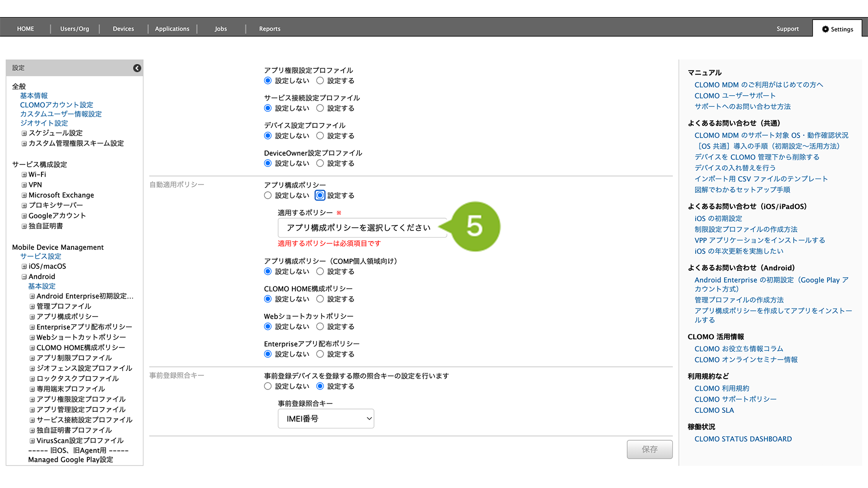
Task: Click the 保存 button
Action: pos(649,449)
